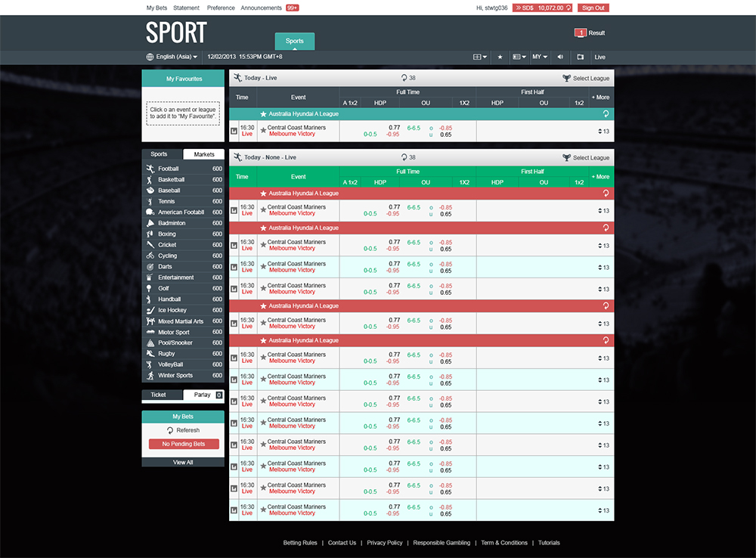Click View All bets button
Viewport: 756px width, 558px height.
[x=183, y=462]
